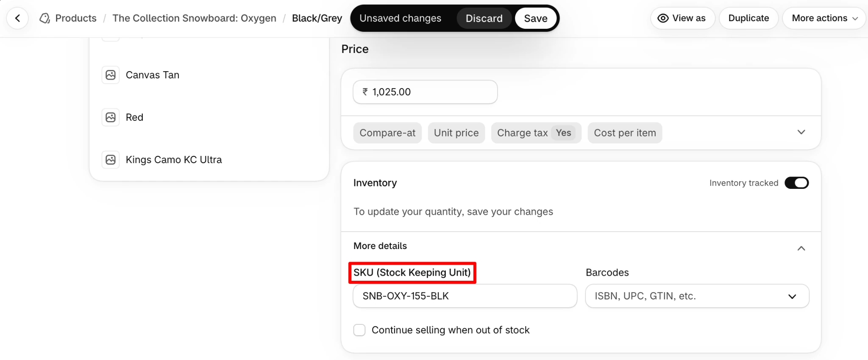Check Continue selling when out of stock

tap(359, 330)
